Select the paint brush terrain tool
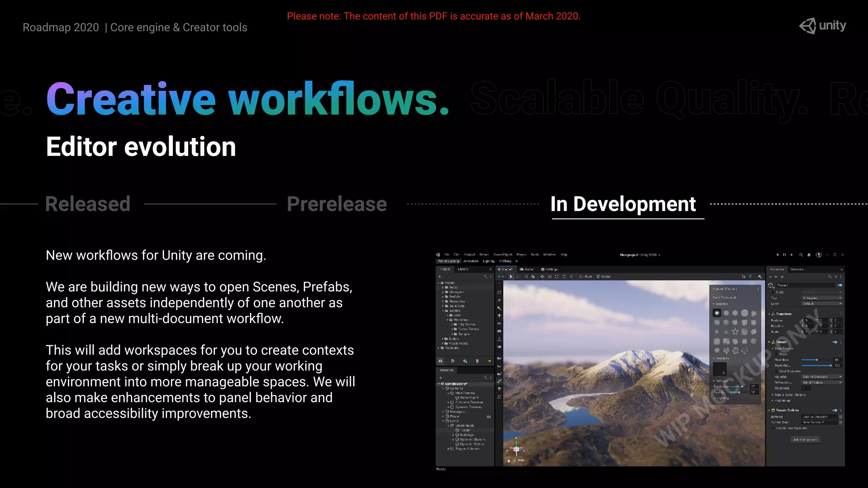868x488 pixels. coord(499,381)
